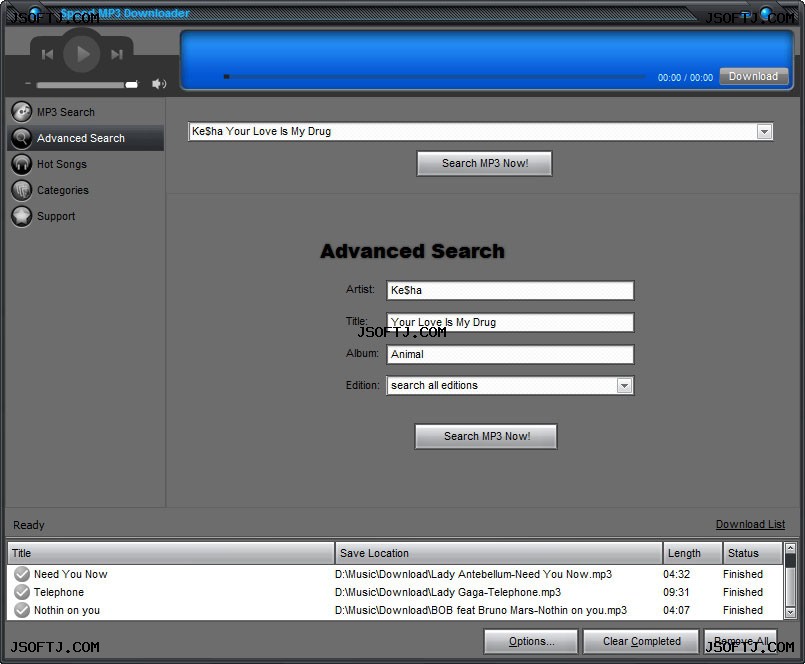Select the Nothin on you row title
Image resolution: width=805 pixels, height=664 pixels.
click(67, 610)
